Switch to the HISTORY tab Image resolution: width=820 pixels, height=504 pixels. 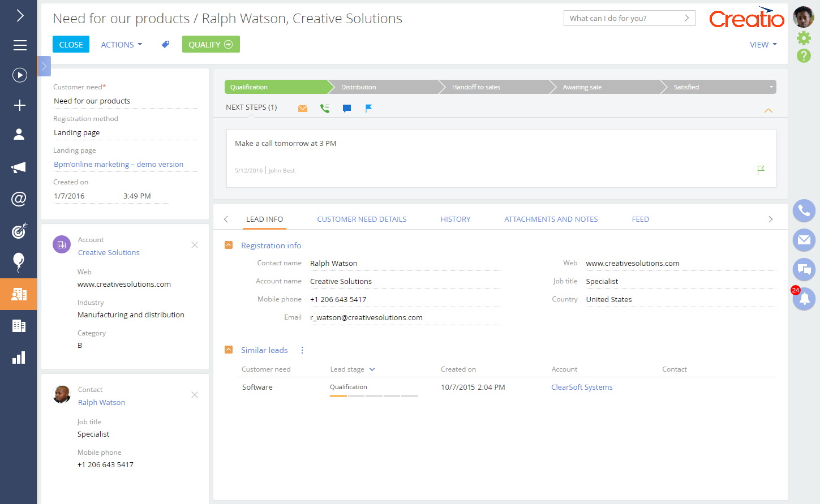tap(456, 219)
